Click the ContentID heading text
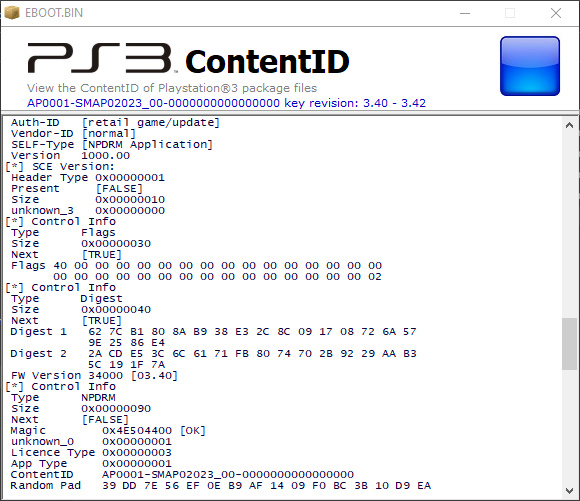 click(267, 61)
